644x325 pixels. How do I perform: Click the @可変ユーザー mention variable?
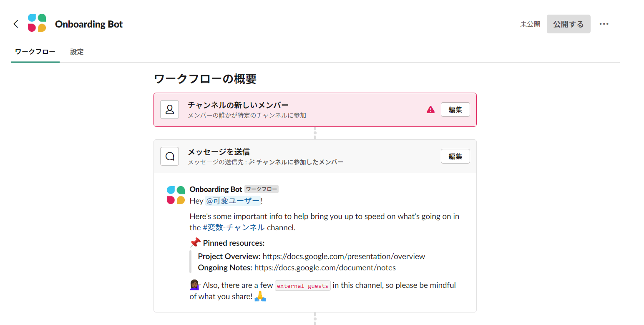[233, 201]
